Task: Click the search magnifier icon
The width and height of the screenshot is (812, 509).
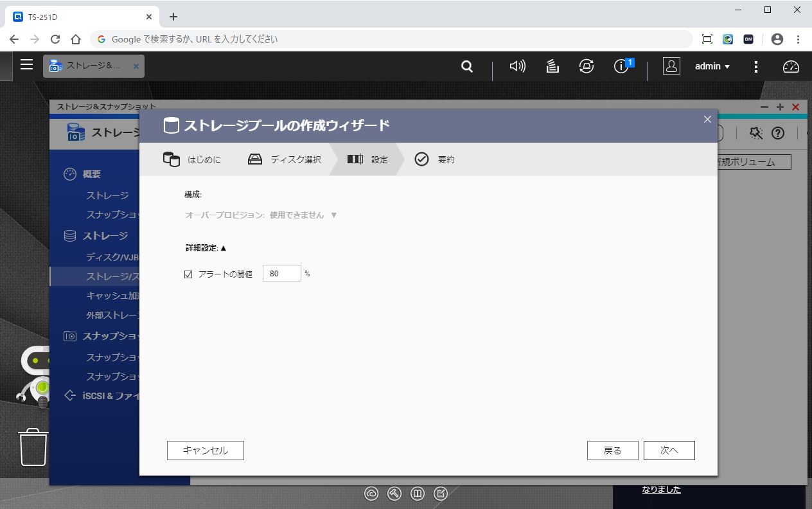Action: 467,66
